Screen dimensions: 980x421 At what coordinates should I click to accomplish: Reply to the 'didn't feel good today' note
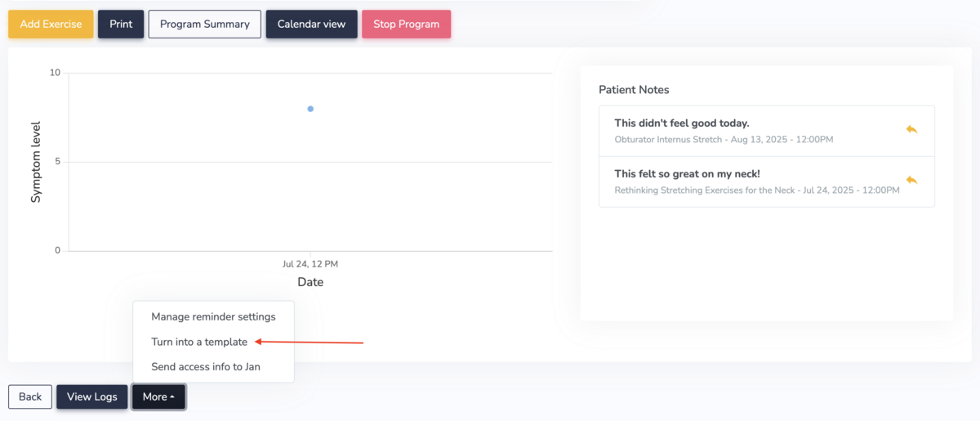coord(911,129)
